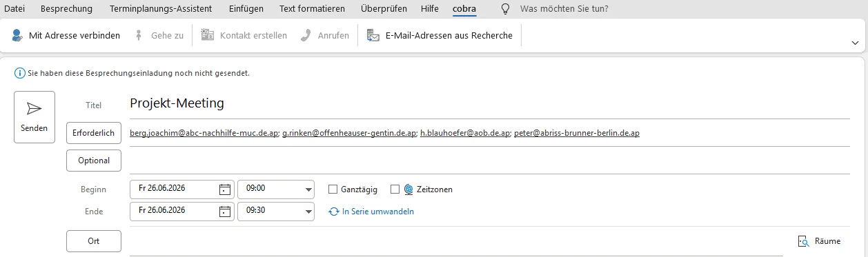Click the E-Mail-Adressen aus Recherche icon
Viewport: 868px width, 257px height.
click(x=373, y=35)
